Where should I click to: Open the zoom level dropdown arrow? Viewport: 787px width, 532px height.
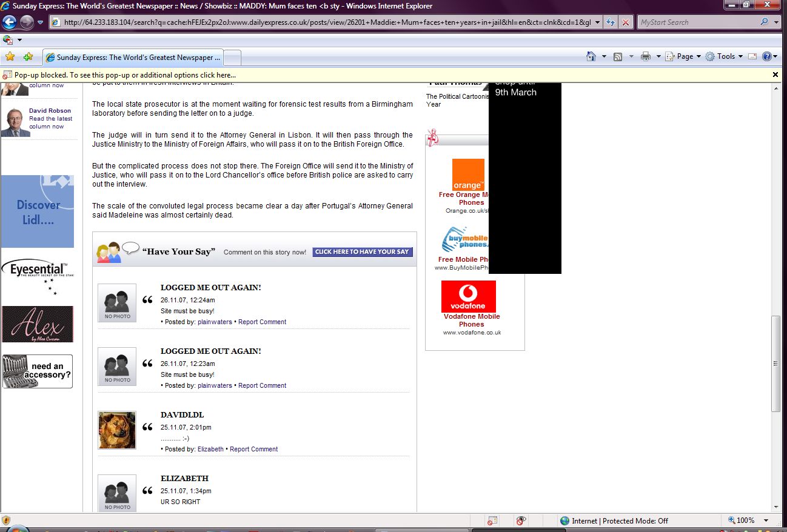point(766,520)
